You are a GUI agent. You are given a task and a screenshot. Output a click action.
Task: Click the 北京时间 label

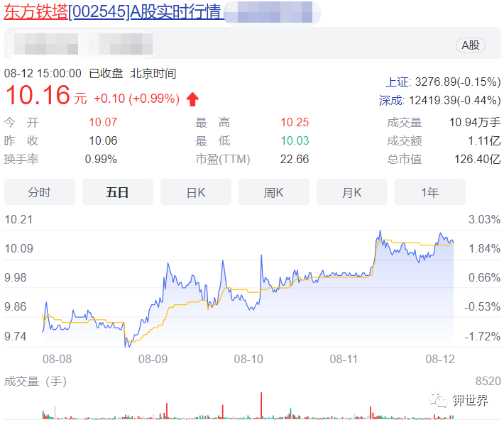[x=153, y=74]
